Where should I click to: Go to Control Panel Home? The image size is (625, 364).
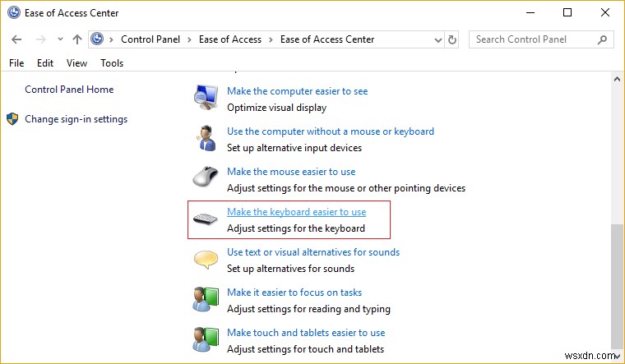pyautogui.click(x=69, y=90)
